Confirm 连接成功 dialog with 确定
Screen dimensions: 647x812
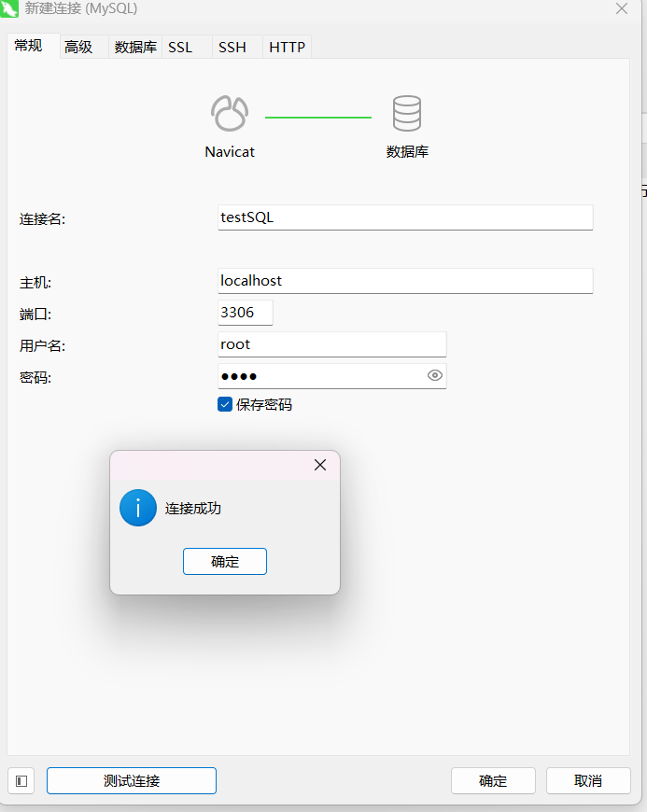(x=225, y=561)
